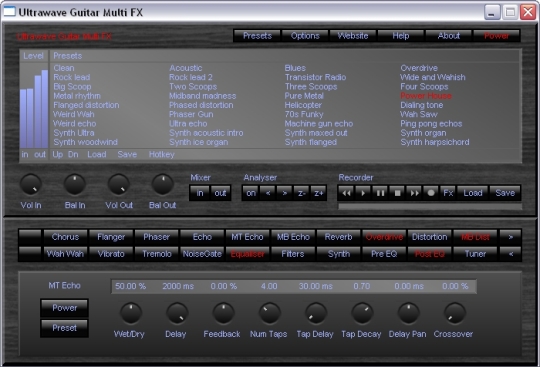Select the Chorus effect tab
Image resolution: width=540 pixels, height=367 pixels.
pos(65,237)
